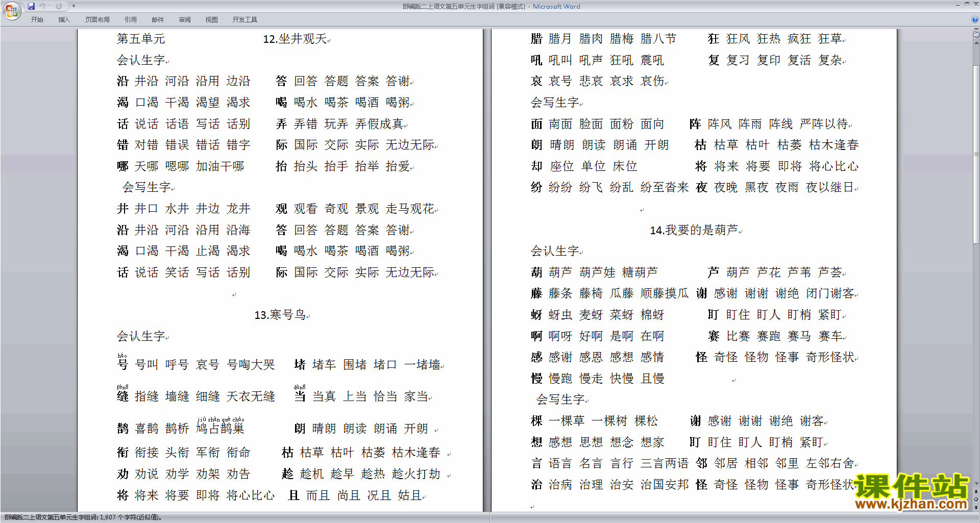Viewport: 980px width, 523px height.
Task: Click the phrase 顺藤摸瓜
Action: click(x=665, y=294)
